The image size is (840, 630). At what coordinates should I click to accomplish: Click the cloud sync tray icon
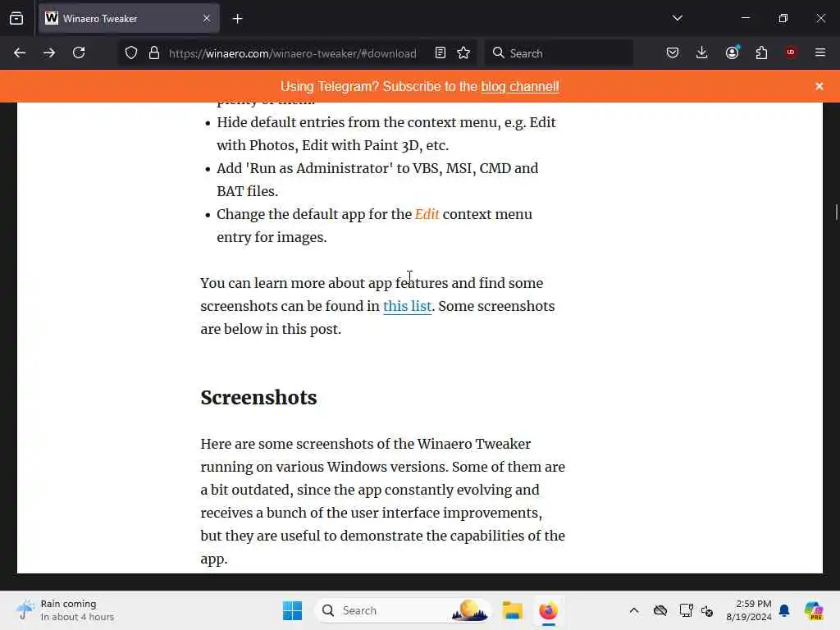click(660, 610)
